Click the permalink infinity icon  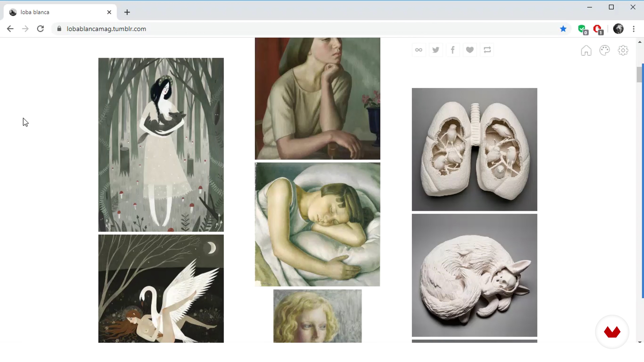pyautogui.click(x=419, y=50)
